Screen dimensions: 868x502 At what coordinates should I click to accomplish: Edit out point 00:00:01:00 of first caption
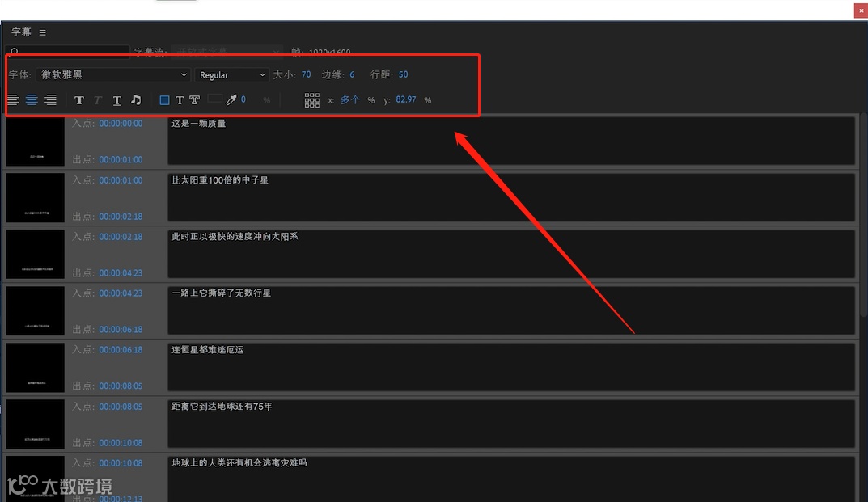pos(121,160)
